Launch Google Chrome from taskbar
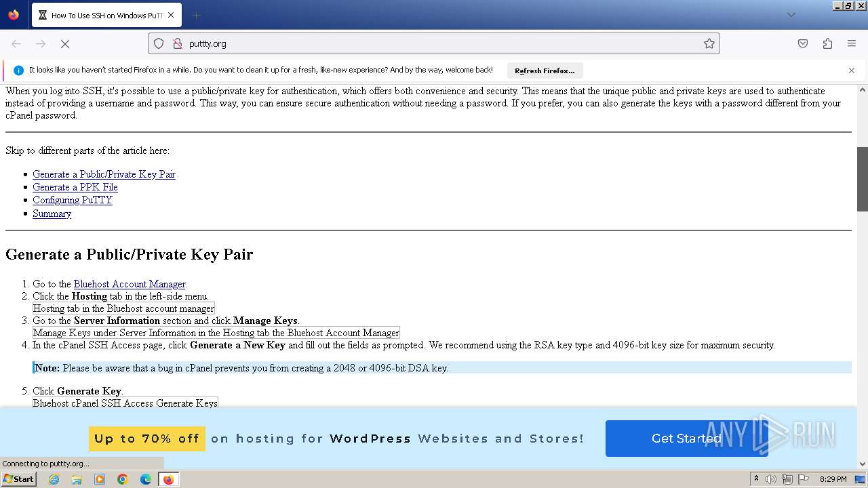The image size is (868, 488). [x=123, y=479]
